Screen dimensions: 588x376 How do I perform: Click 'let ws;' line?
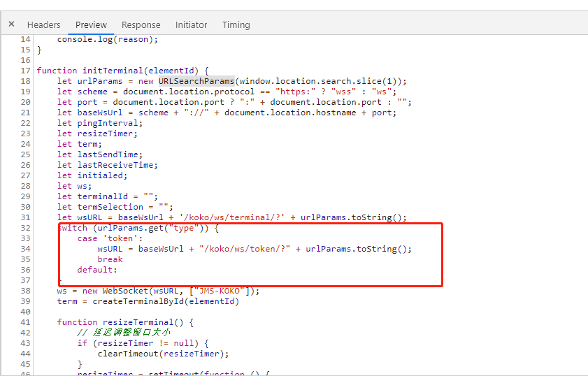coord(74,186)
